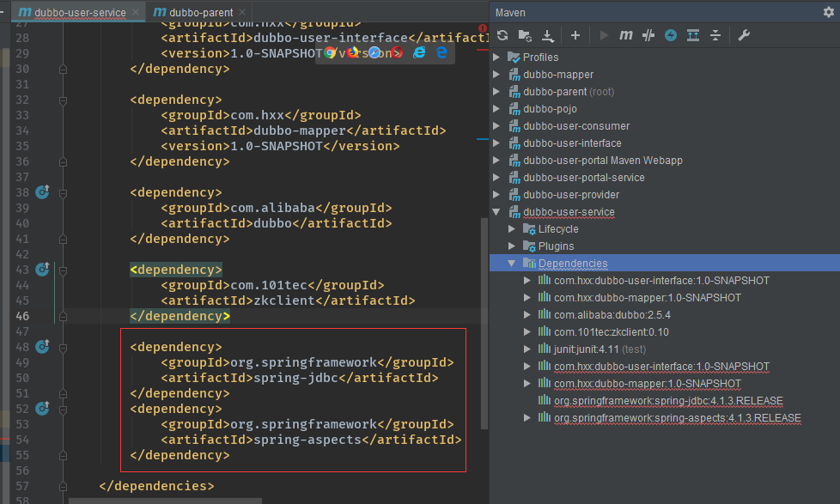Select dubbo-pojo module label
Screen dimensions: 840x504
551,109
